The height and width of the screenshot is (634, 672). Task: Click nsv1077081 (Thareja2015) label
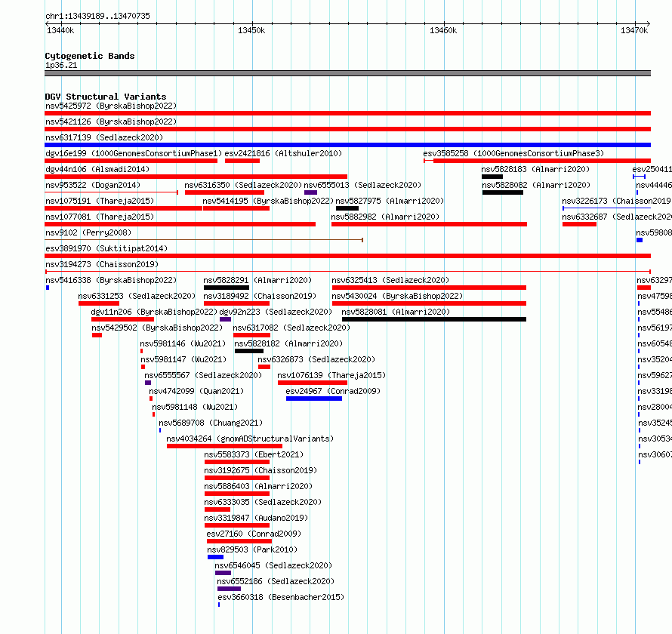100,217
